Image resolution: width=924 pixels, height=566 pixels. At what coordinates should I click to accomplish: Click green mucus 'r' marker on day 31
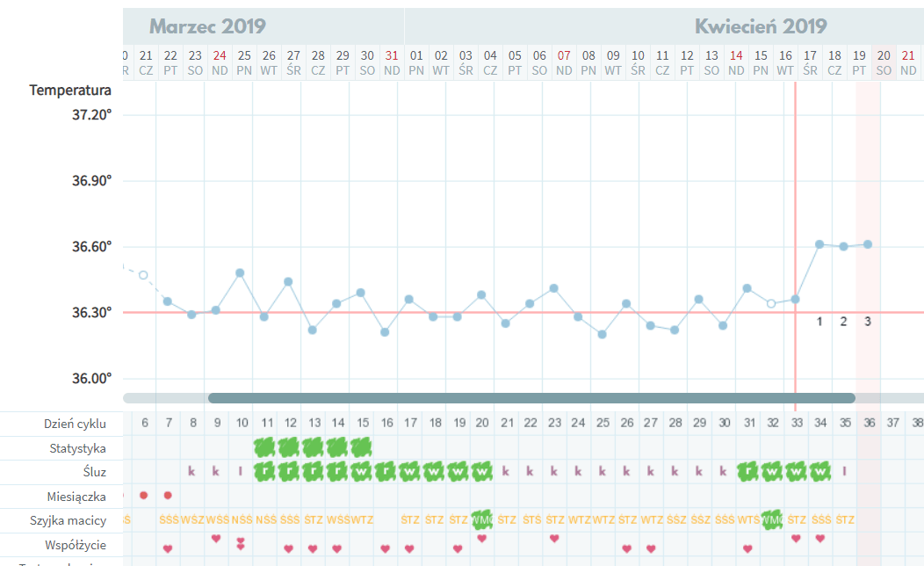click(747, 472)
